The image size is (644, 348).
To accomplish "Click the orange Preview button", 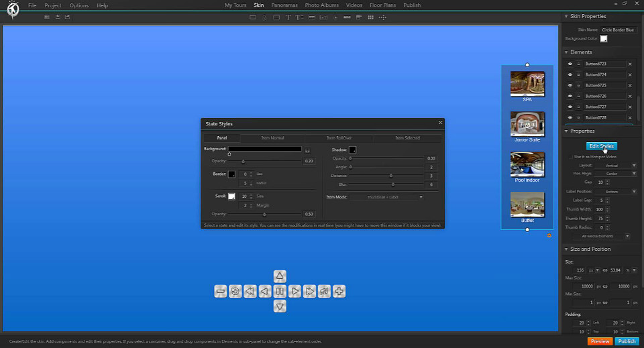I will (x=600, y=341).
